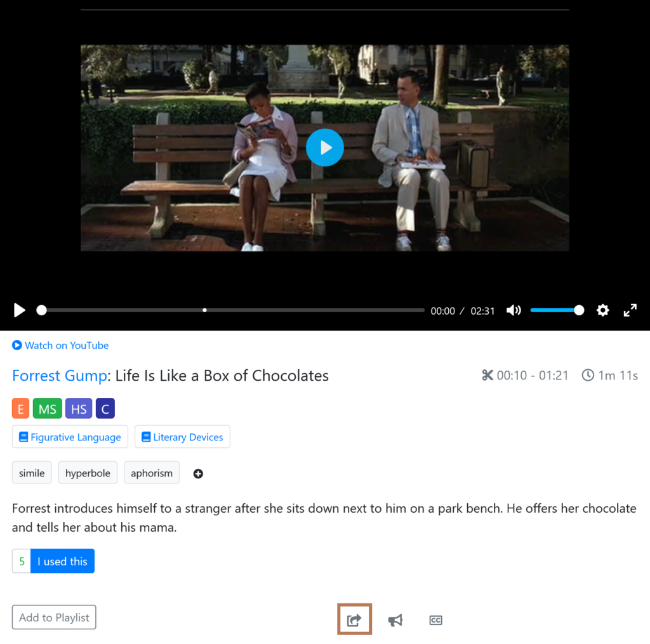The image size is (650, 644).
Task: Click the share arrow icon
Action: [x=354, y=619]
